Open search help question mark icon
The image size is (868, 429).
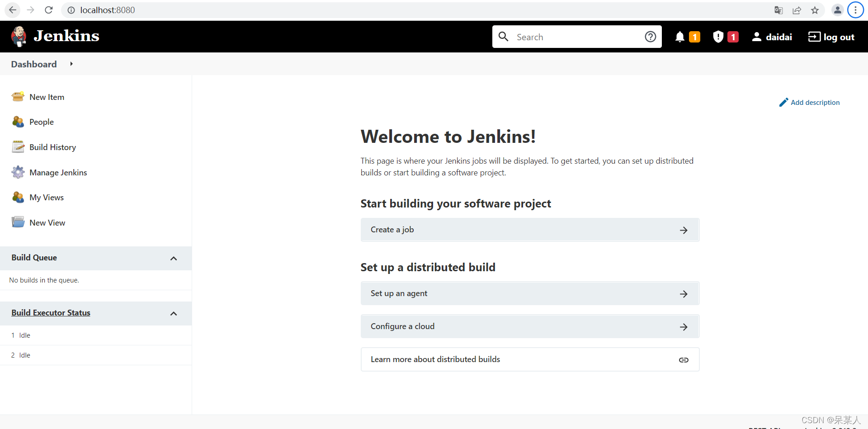651,37
